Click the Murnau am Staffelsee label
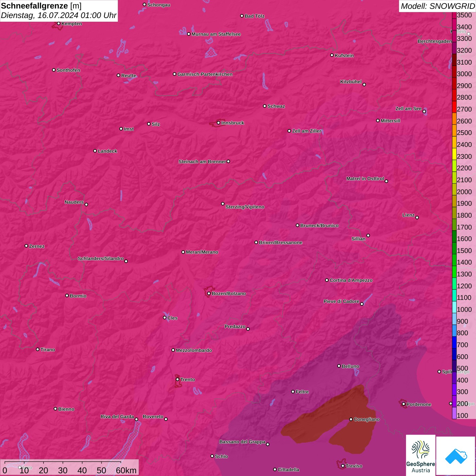 click(x=216, y=34)
